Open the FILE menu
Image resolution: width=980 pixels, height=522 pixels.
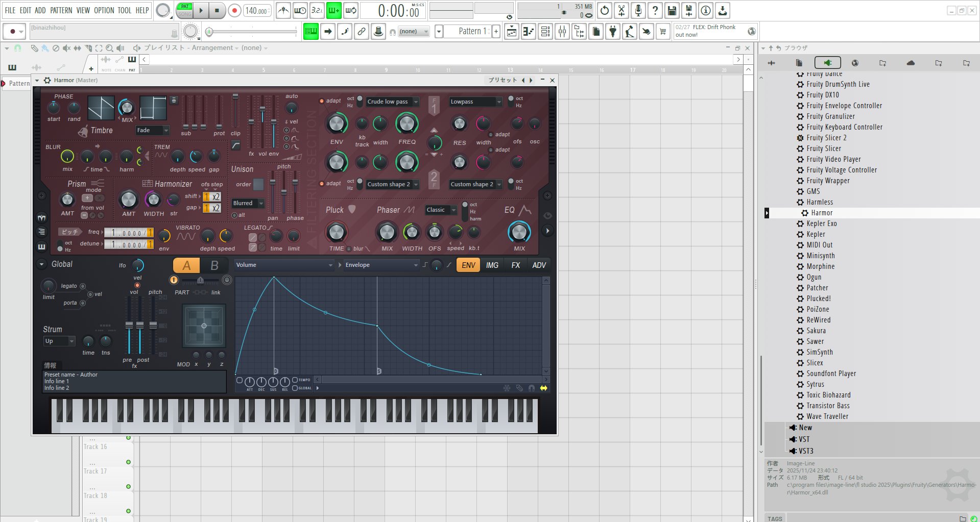10,10
